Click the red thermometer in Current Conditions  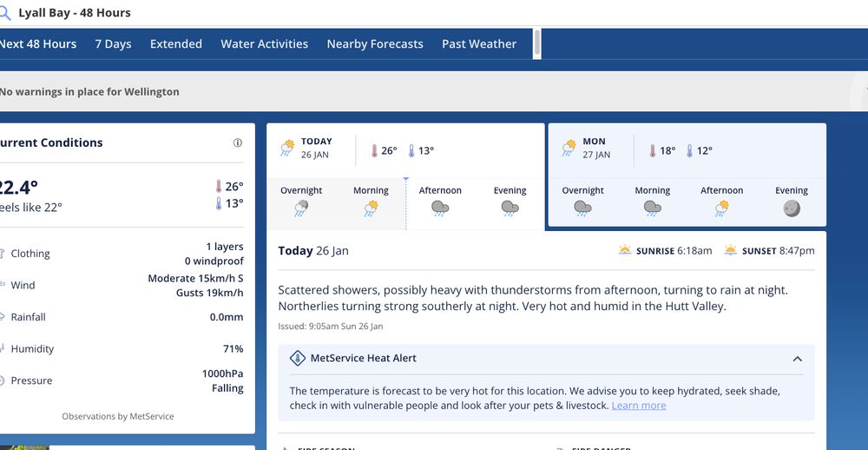click(219, 186)
